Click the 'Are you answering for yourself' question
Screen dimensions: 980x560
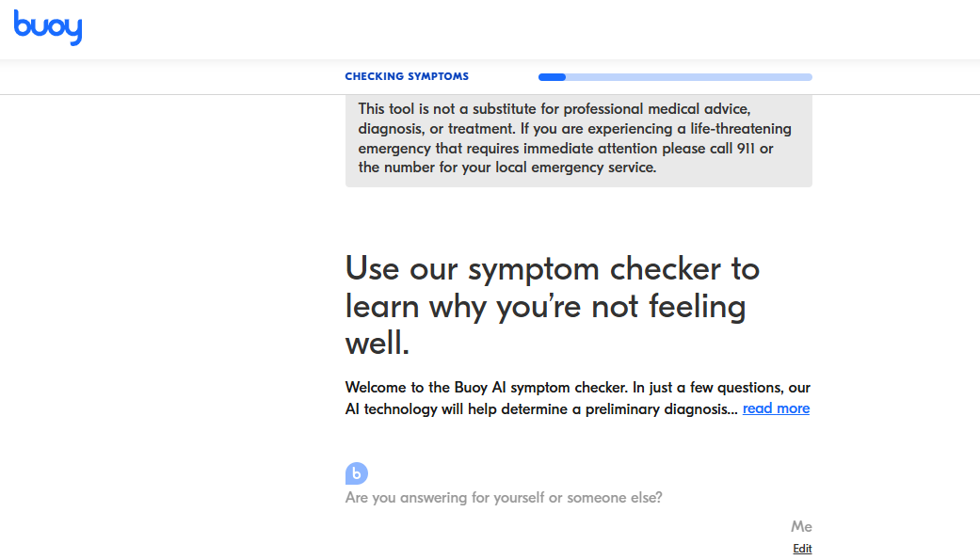coord(504,497)
